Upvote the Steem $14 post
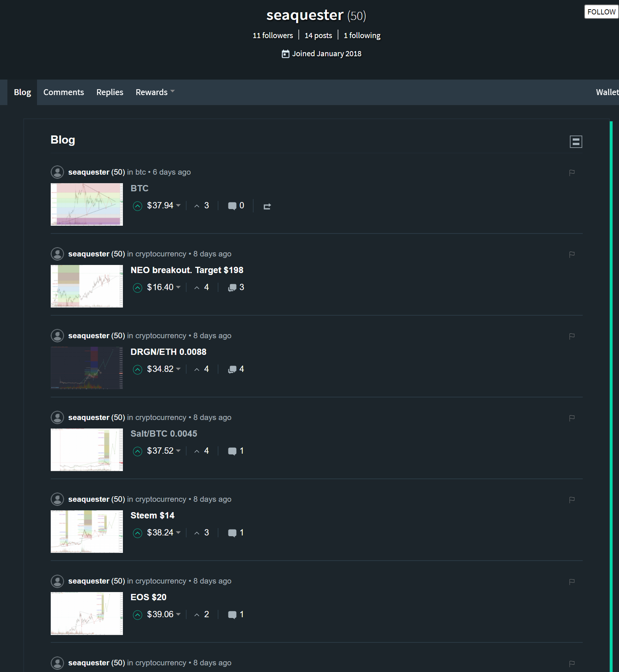The image size is (619, 672). point(137,533)
